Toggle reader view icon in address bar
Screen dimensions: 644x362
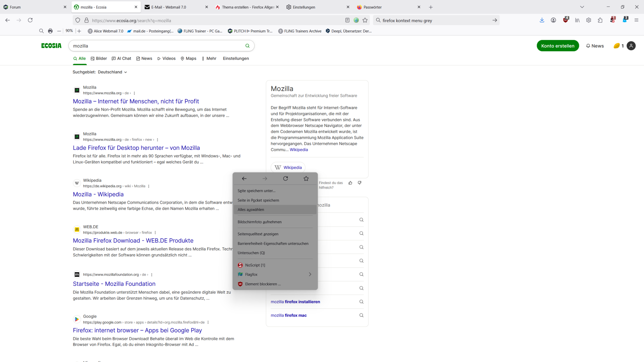(347, 20)
